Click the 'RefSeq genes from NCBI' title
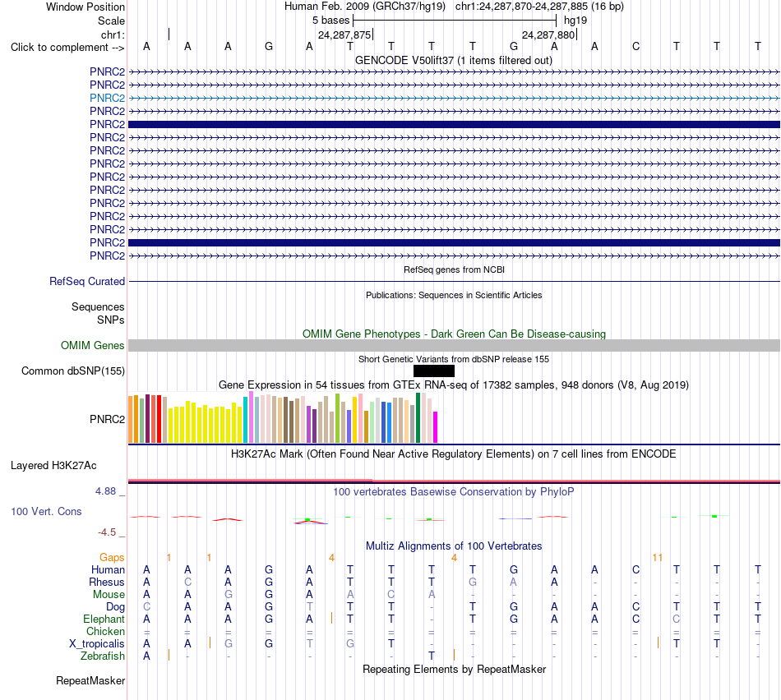781x700 pixels. (455, 269)
